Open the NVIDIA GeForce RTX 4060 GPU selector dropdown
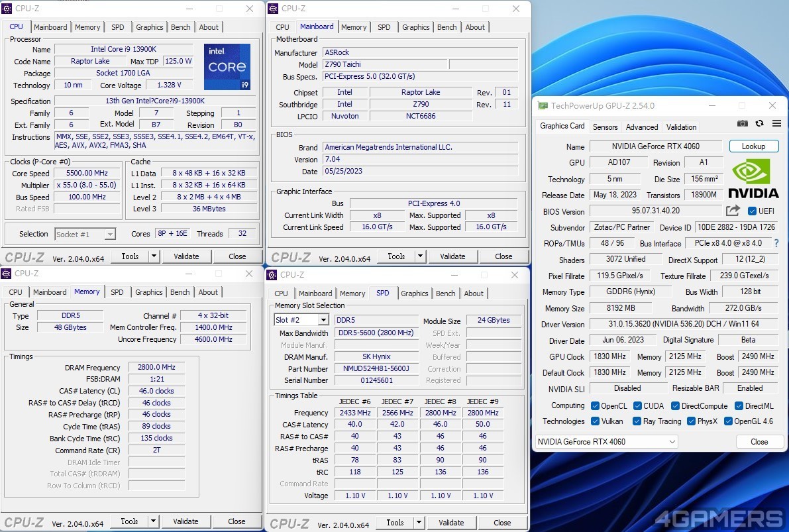 606,441
